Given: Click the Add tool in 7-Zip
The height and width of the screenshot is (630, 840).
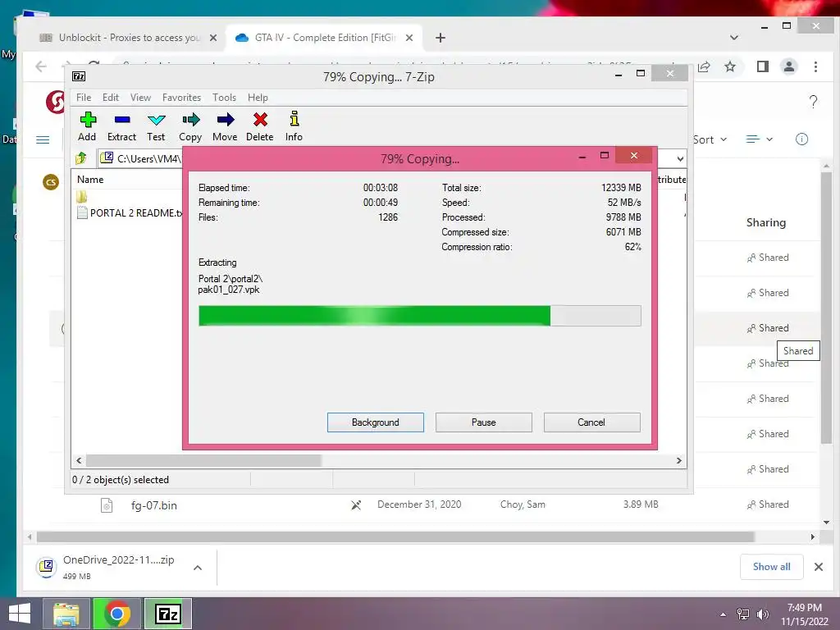Looking at the screenshot, I should click(87, 126).
